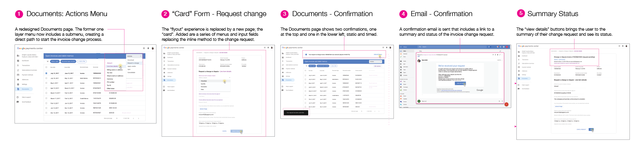Step 1 mockup: choose Download in Actions menu

(131, 60)
